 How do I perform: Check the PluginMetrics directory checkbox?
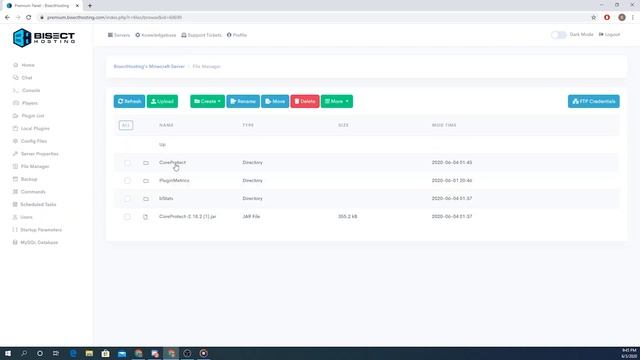[x=127, y=181]
